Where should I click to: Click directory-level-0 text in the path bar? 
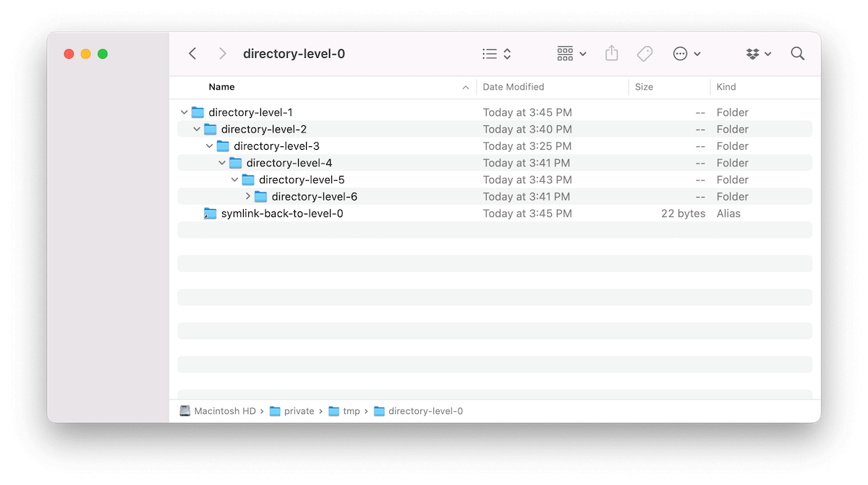pos(425,411)
